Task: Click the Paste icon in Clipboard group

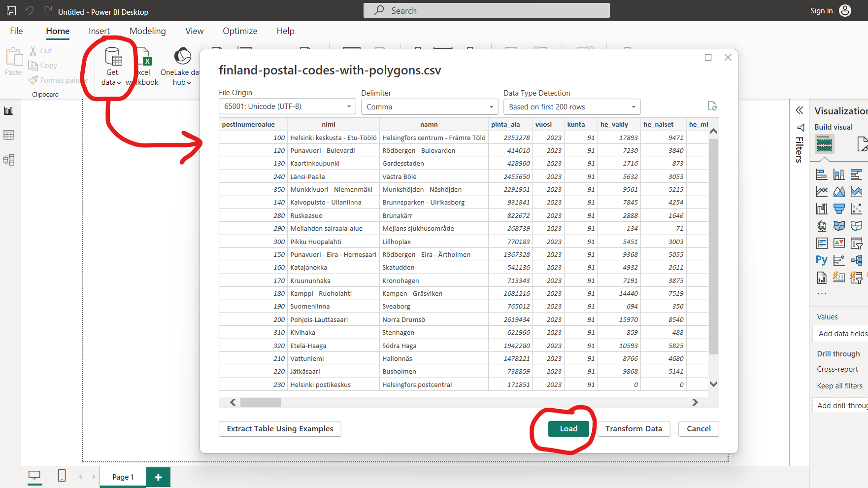Action: 14,57
